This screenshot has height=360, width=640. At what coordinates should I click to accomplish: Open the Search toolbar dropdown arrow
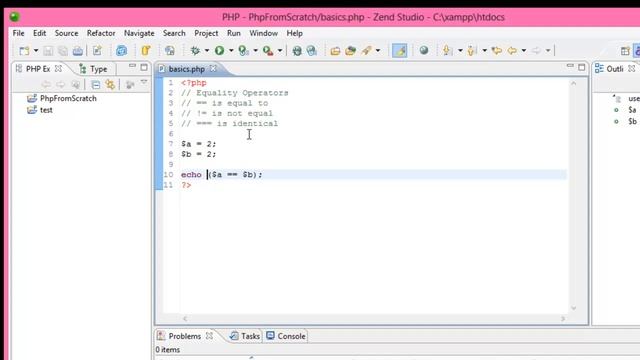[378, 51]
